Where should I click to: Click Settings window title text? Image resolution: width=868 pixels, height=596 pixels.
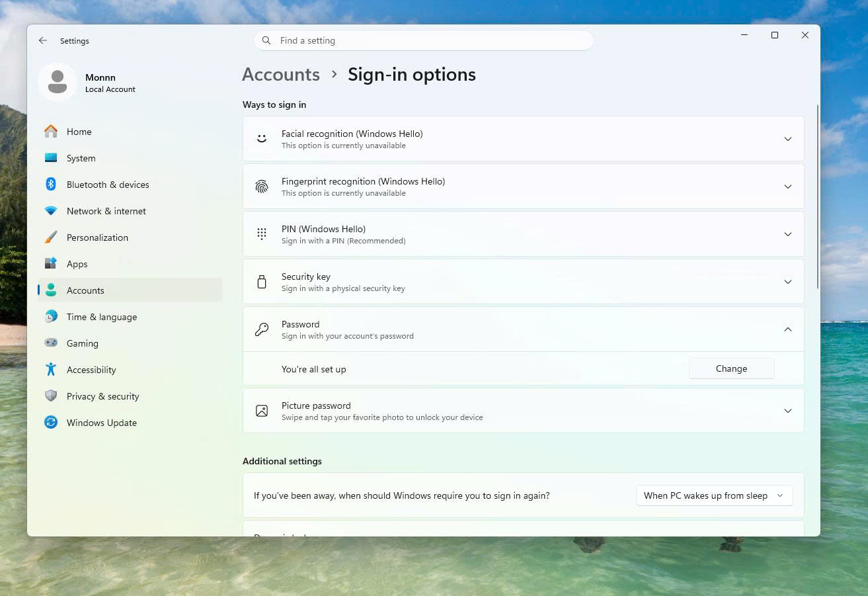[74, 41]
